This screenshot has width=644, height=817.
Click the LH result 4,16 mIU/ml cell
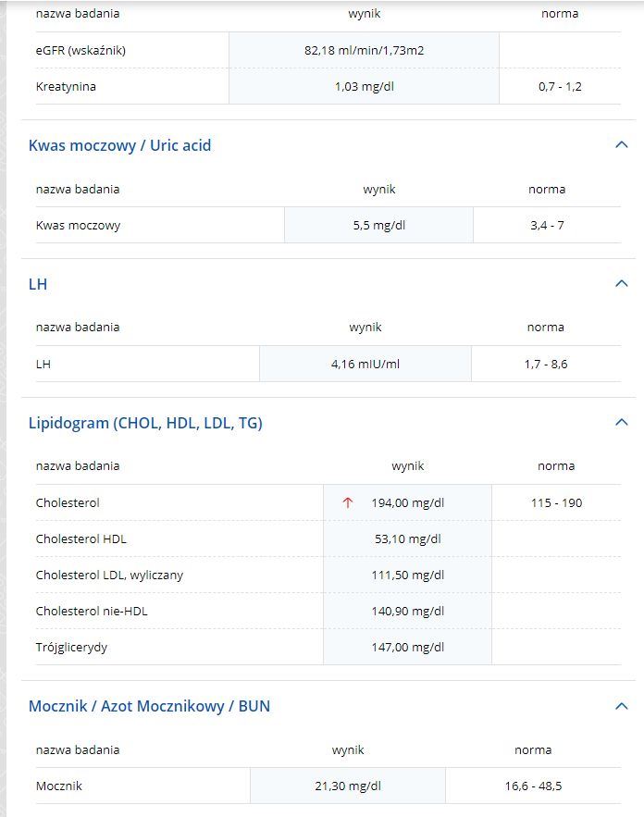(x=365, y=364)
